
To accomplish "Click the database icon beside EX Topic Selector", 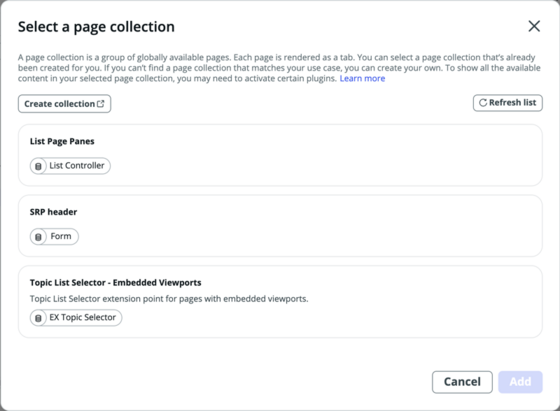I will (x=38, y=318).
